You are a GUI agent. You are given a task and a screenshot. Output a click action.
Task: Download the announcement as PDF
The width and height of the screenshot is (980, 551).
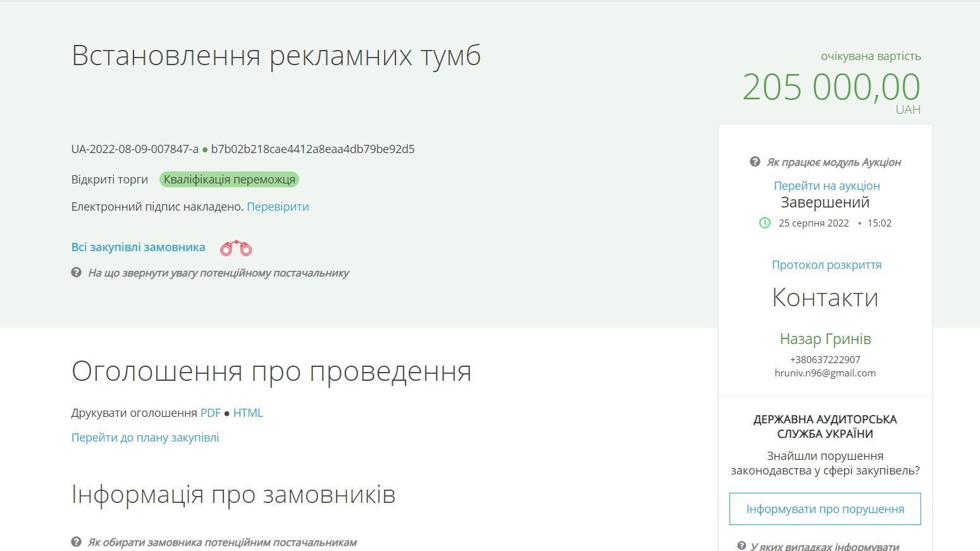click(x=209, y=412)
